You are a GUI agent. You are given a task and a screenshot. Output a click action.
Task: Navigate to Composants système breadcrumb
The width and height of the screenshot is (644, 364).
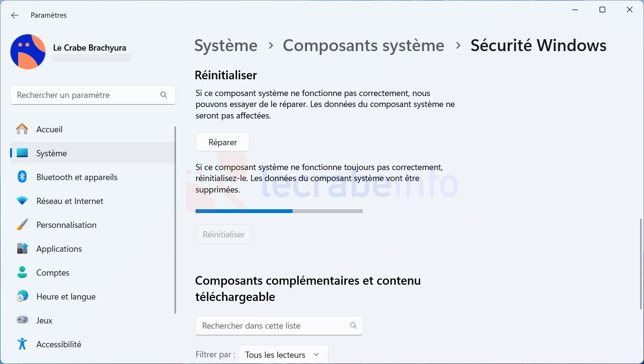point(363,45)
